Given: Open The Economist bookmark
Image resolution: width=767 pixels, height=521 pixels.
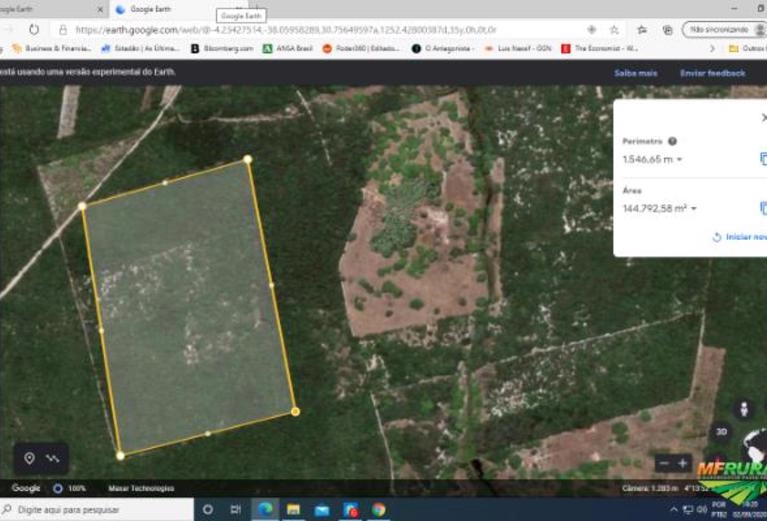Looking at the screenshot, I should (x=599, y=48).
